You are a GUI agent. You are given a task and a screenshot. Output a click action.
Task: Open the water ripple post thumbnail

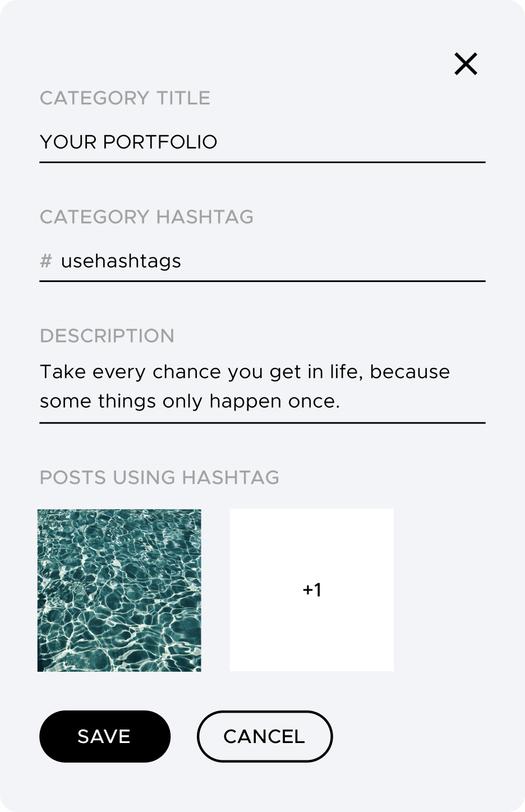pos(119,590)
